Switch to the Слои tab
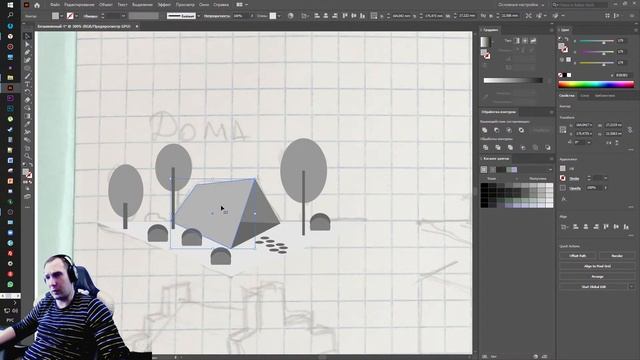640x360 pixels. (x=585, y=96)
